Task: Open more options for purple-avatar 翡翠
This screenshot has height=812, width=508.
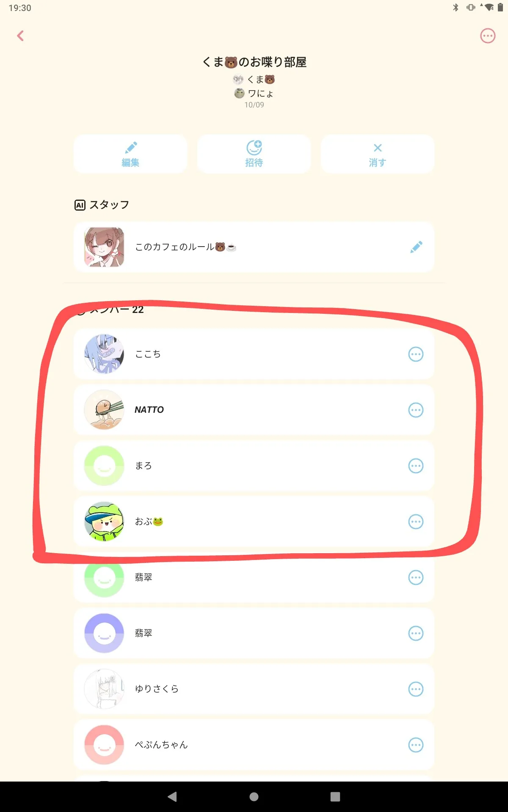Action: pyautogui.click(x=416, y=633)
